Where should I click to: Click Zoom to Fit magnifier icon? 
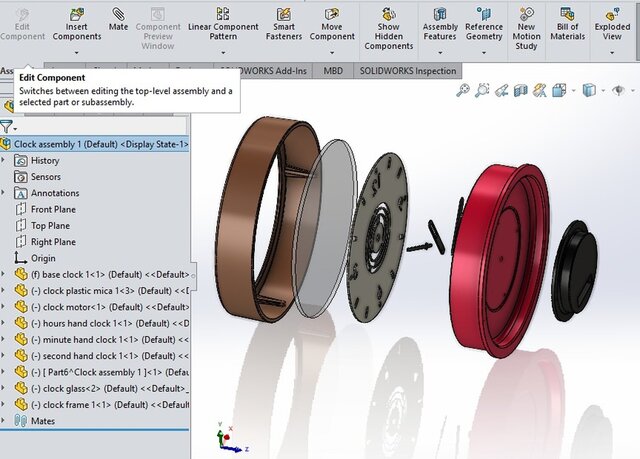click(x=463, y=90)
